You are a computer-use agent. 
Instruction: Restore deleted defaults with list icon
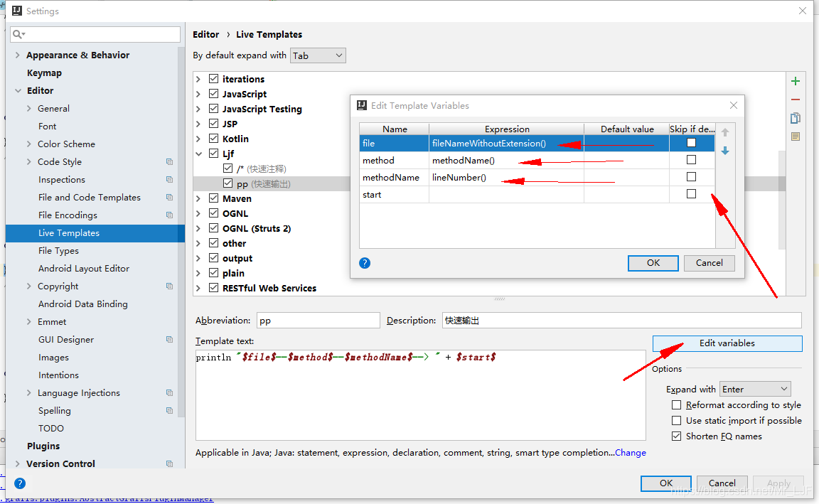[795, 136]
